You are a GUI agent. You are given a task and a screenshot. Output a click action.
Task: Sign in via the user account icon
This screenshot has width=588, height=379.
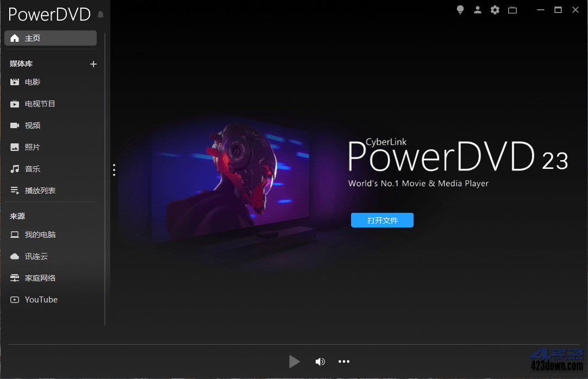478,10
